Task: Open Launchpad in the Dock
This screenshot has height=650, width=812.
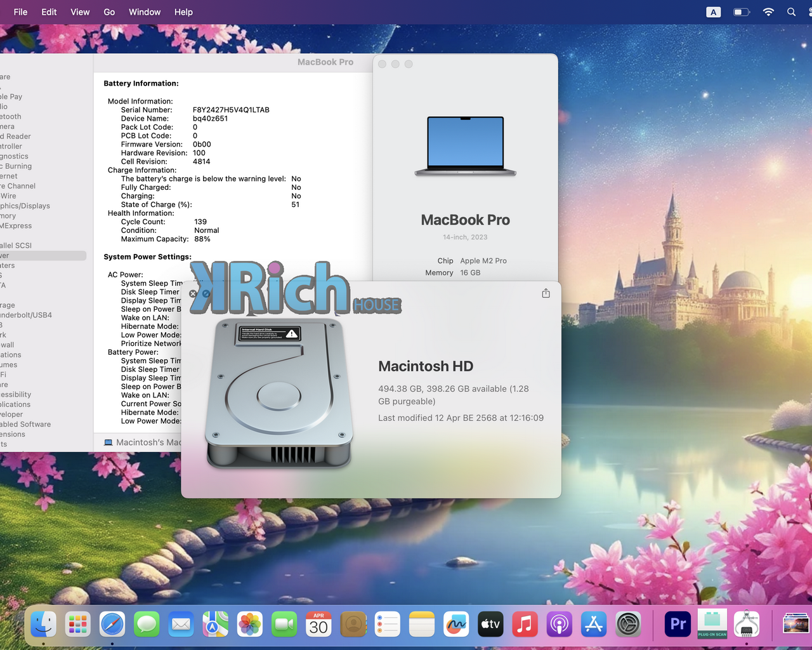Action: [77, 625]
